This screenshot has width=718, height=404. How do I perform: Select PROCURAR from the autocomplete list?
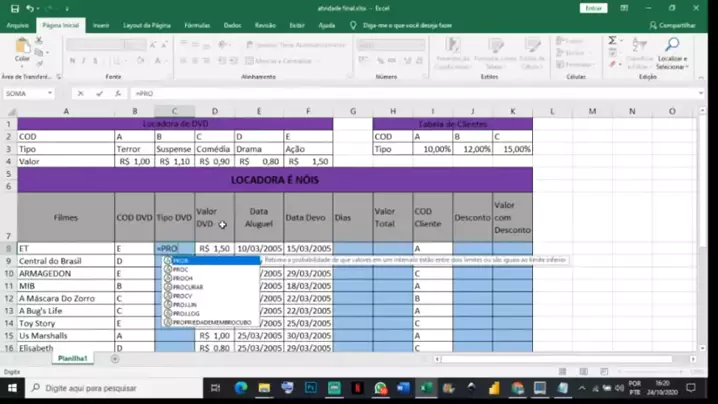(187, 287)
